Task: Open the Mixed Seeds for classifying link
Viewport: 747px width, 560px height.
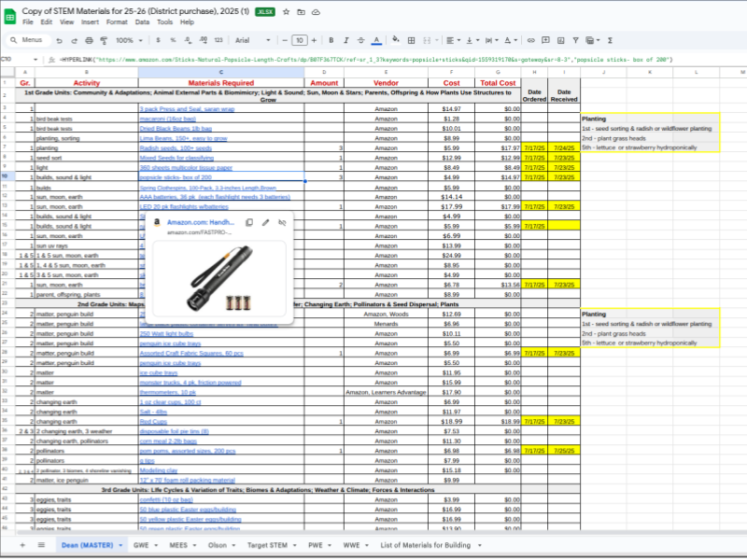Action: (x=176, y=158)
